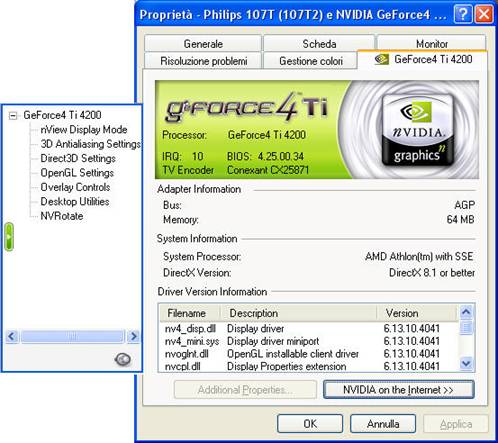Viewport: 498px width, 443px height.
Task: Click driver list scroll down arrow
Action: click(x=466, y=363)
